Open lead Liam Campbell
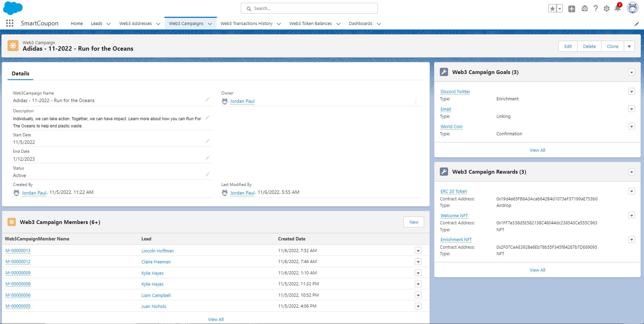644x324 pixels. click(x=156, y=295)
